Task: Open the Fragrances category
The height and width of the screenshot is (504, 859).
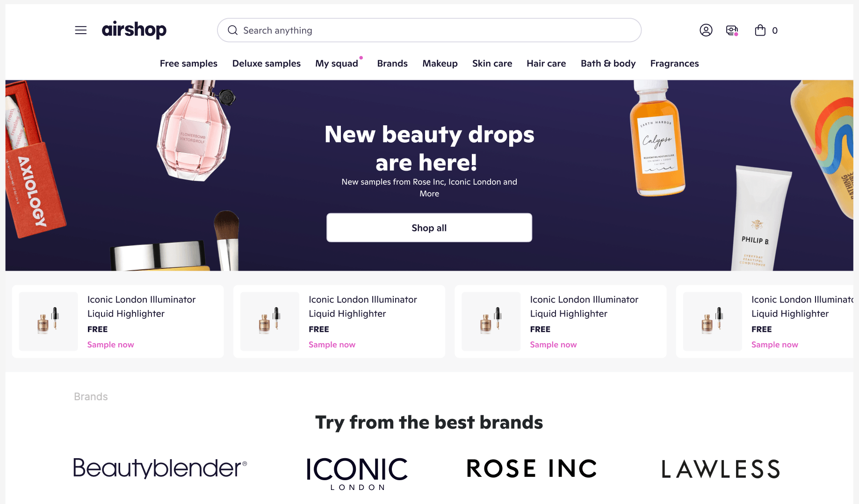Action: [674, 64]
